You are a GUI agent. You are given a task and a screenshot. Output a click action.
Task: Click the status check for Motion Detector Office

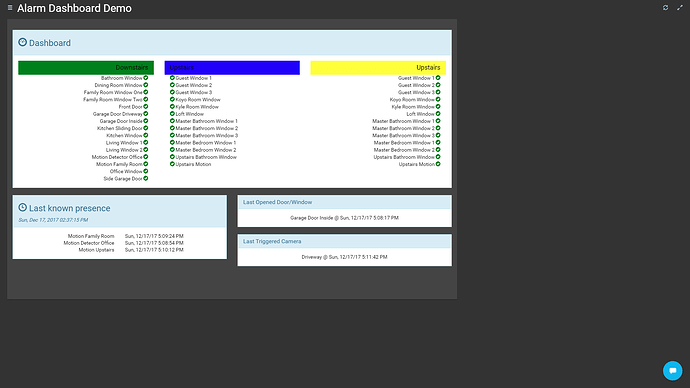click(x=146, y=157)
